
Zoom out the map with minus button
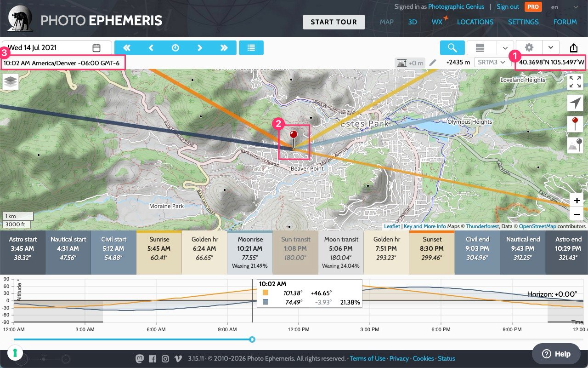577,214
